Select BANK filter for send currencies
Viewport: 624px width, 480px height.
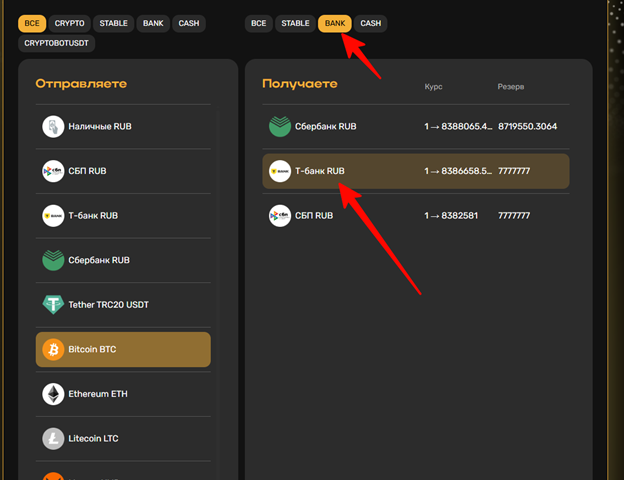(153, 23)
